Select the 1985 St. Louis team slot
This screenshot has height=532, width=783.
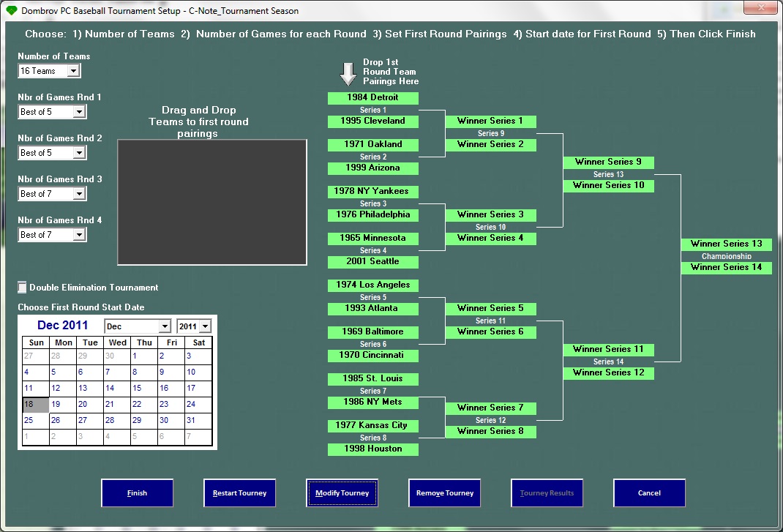click(373, 378)
